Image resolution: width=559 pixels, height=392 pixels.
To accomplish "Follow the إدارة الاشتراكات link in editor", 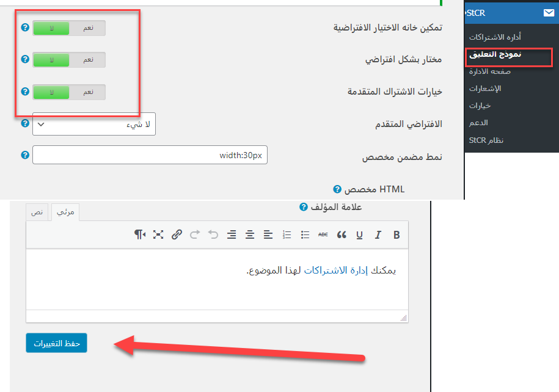I will pyautogui.click(x=336, y=270).
